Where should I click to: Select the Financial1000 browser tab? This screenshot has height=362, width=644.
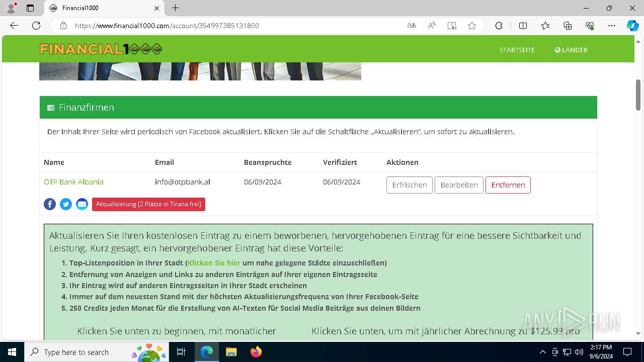pyautogui.click(x=105, y=8)
